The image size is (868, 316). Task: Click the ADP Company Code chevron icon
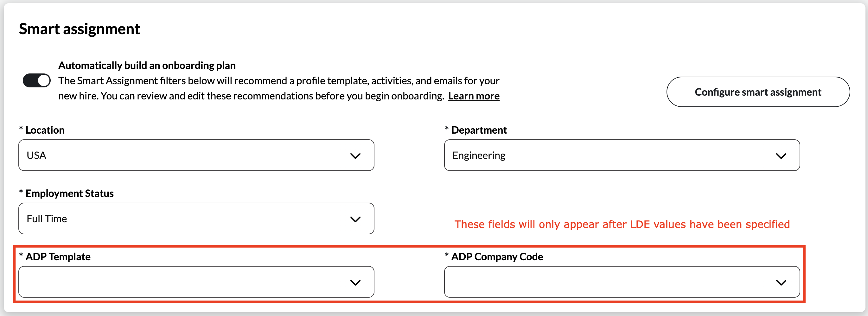782,282
